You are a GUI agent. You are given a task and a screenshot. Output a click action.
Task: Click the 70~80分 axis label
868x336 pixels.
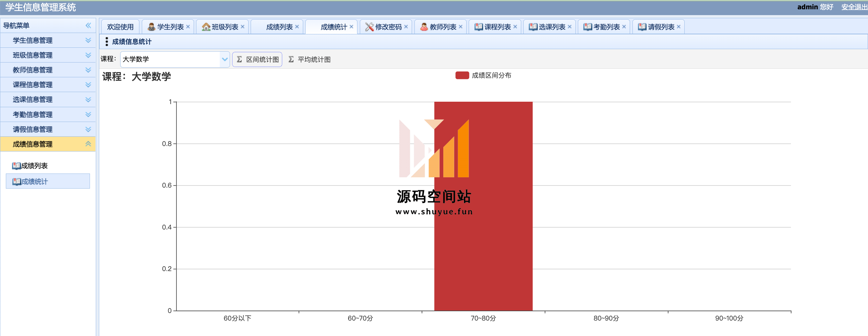pyautogui.click(x=483, y=318)
